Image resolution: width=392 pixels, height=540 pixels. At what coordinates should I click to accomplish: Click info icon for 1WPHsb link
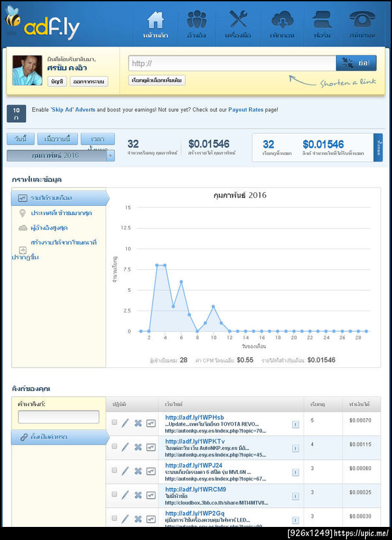click(295, 424)
